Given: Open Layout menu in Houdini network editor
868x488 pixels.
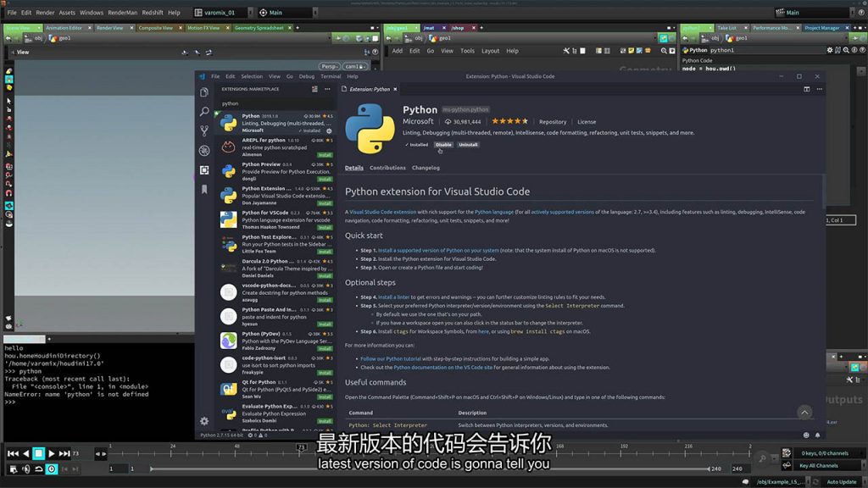Looking at the screenshot, I should point(490,51).
